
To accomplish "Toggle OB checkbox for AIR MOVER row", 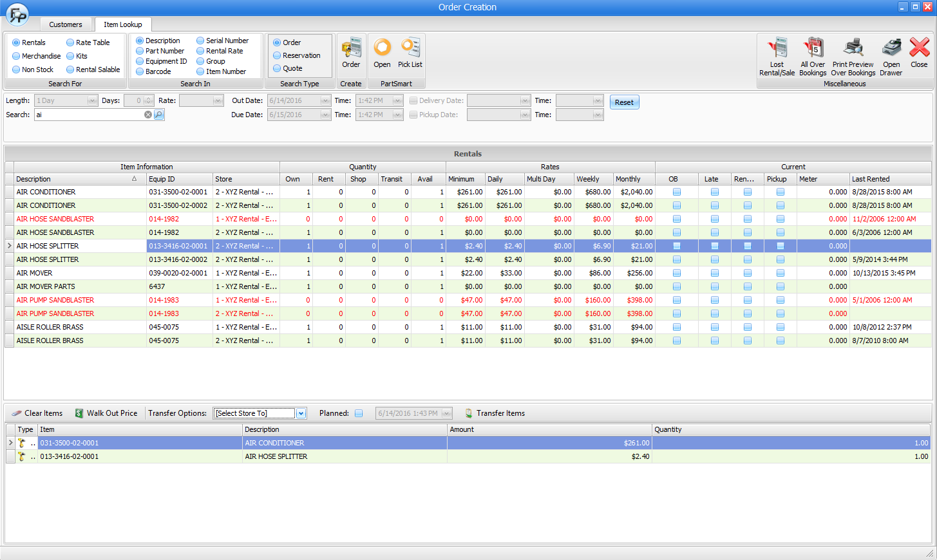I will click(677, 273).
